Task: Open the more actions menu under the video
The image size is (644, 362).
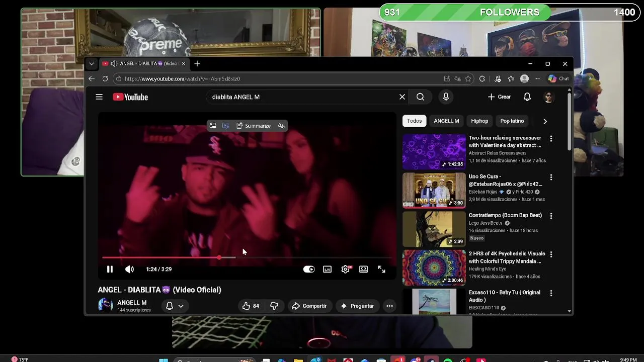Action: tap(389, 306)
